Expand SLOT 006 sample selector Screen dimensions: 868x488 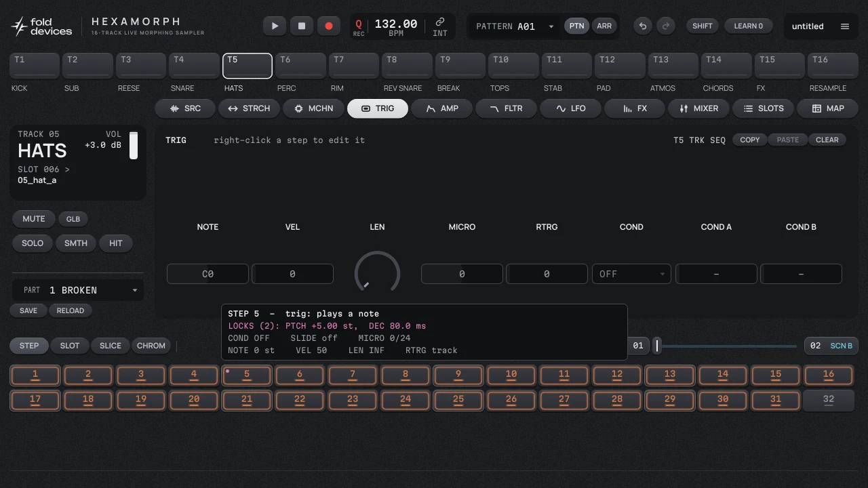tap(43, 169)
